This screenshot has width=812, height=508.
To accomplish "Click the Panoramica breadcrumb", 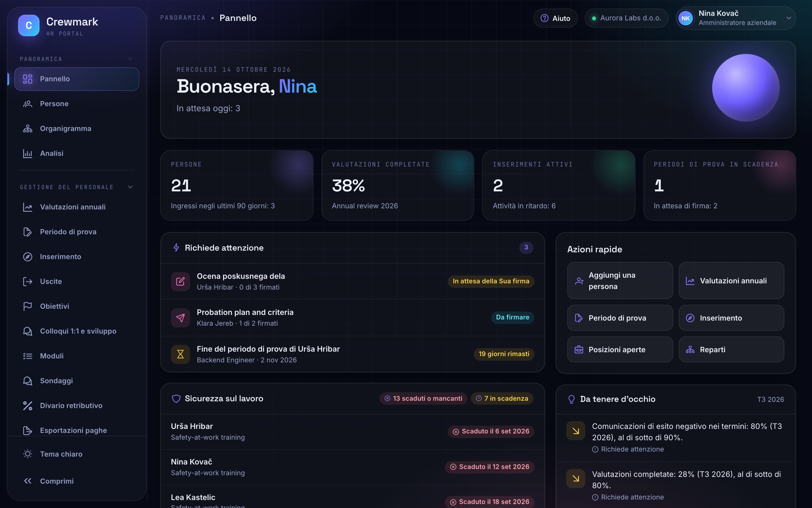I will click(183, 18).
